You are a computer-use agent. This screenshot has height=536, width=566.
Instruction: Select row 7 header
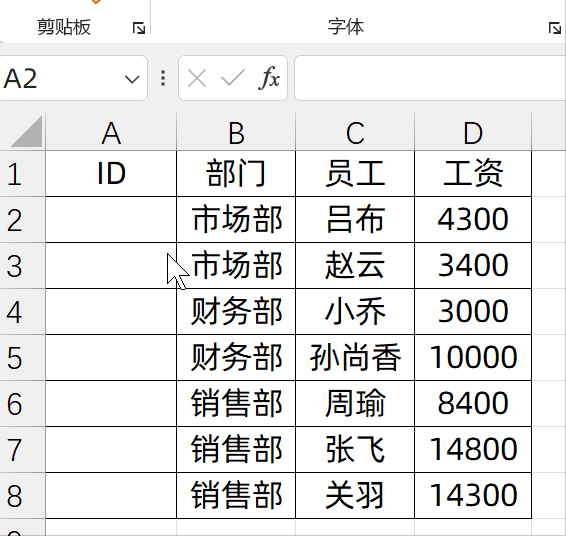(x=22, y=449)
